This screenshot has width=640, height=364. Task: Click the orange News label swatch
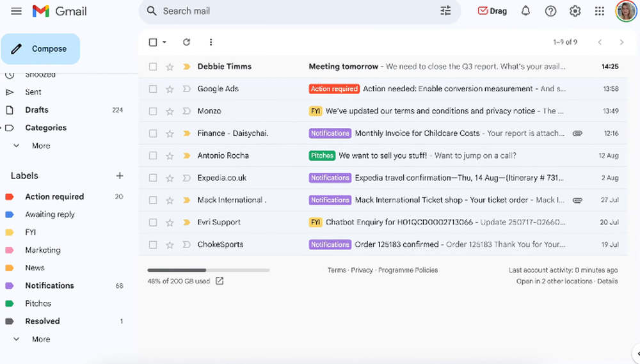(10, 267)
